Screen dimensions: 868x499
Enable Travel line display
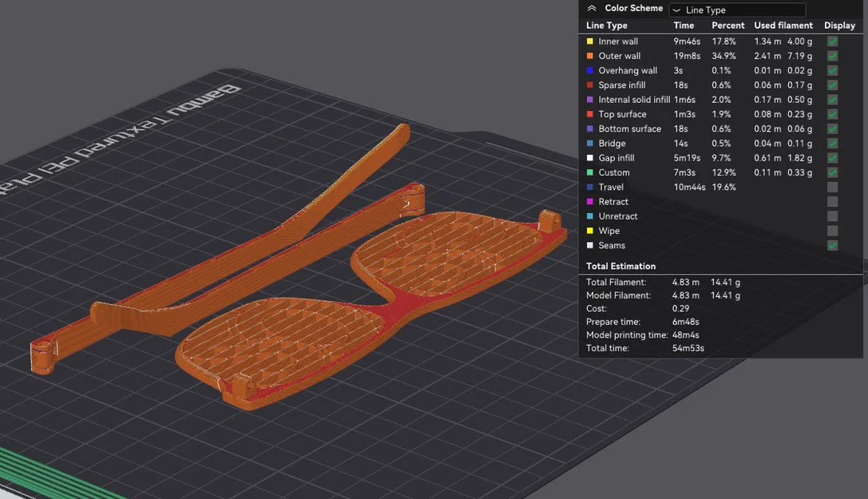833,187
